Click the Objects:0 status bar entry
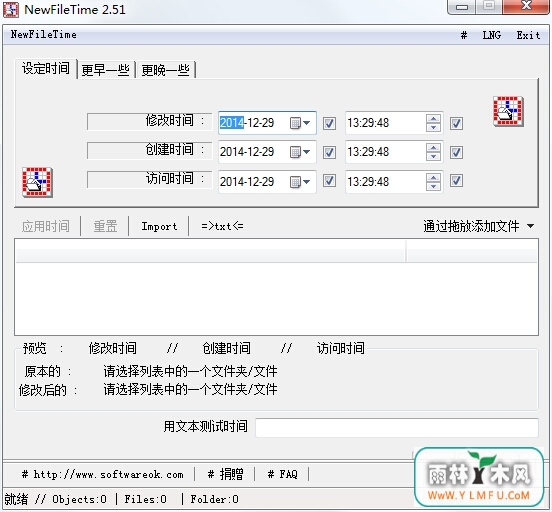The width and height of the screenshot is (552, 512). pyautogui.click(x=80, y=499)
